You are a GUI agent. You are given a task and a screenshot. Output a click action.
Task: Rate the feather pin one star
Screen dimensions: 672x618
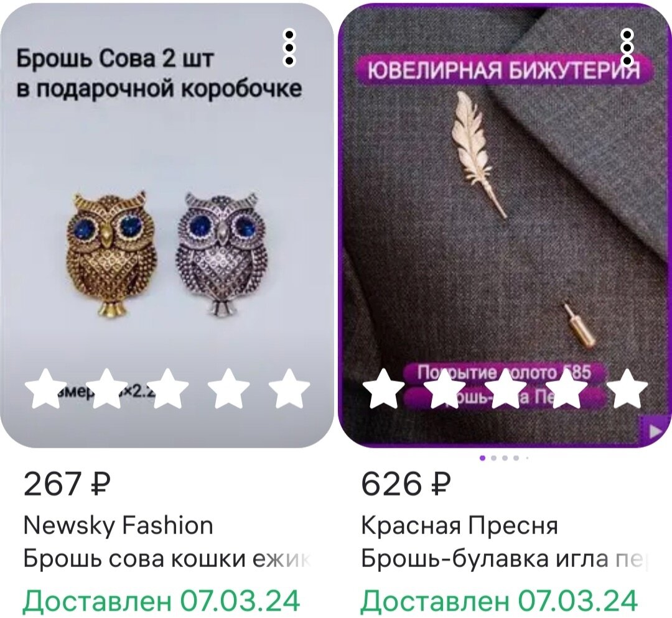[384, 389]
